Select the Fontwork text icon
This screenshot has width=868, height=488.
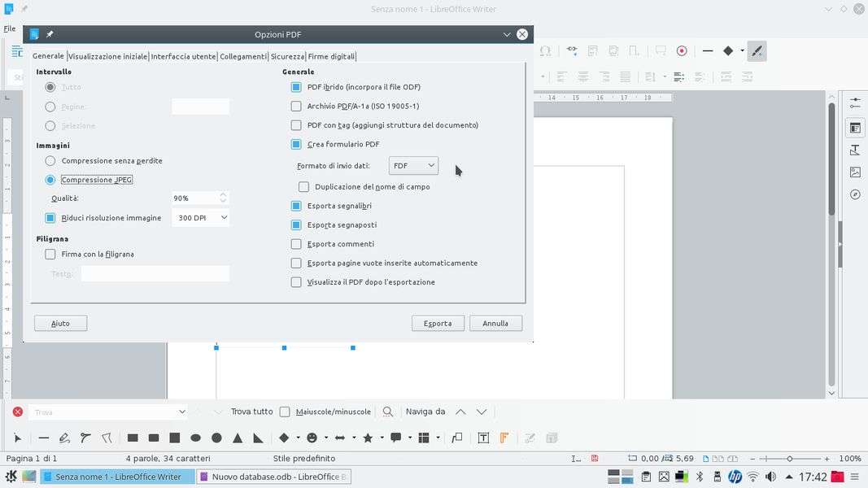(504, 438)
